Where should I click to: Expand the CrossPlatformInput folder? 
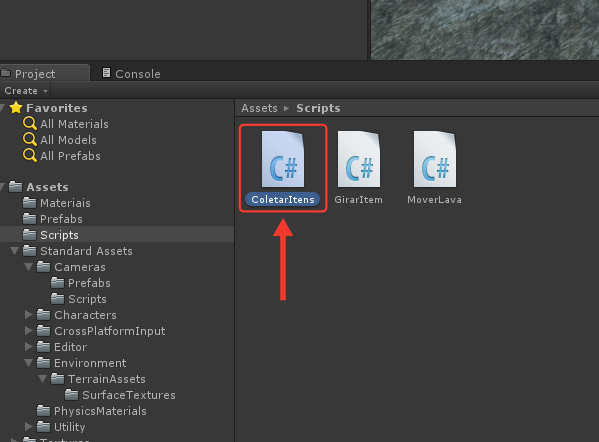click(x=29, y=330)
